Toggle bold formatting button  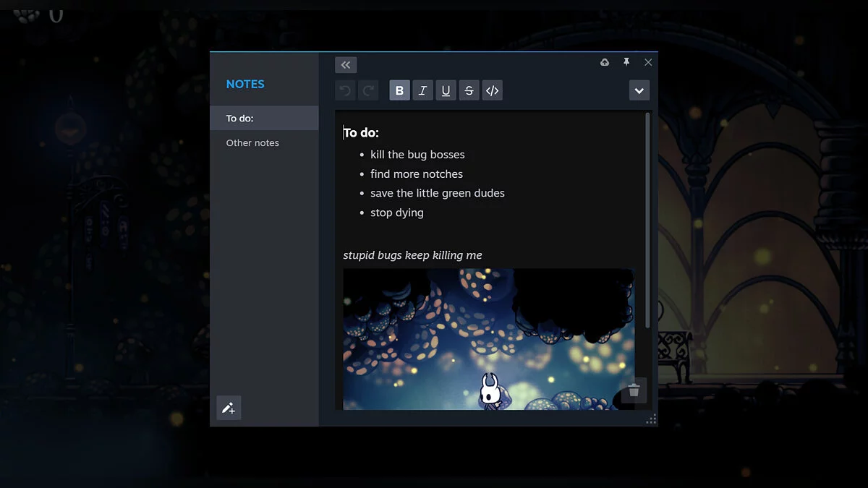pyautogui.click(x=400, y=90)
